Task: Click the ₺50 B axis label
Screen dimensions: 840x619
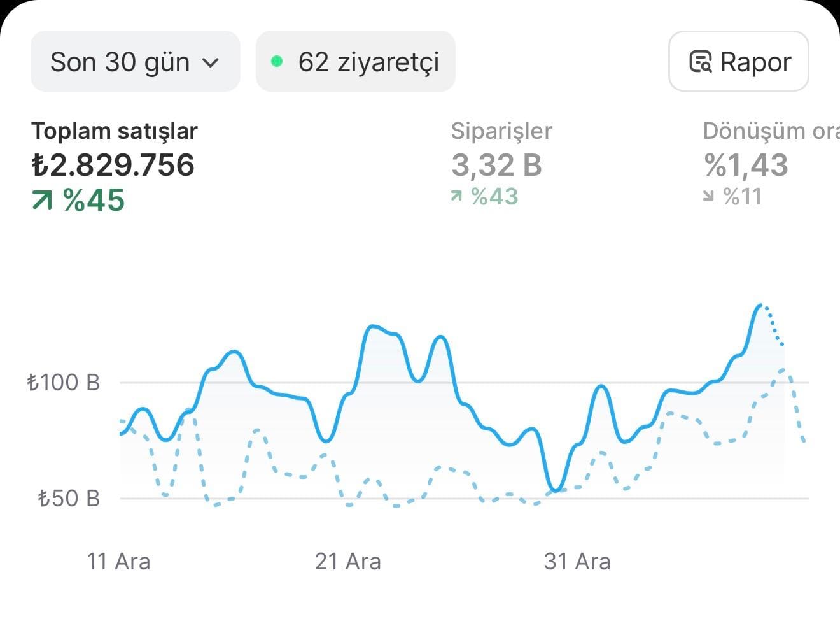Action: pos(69,498)
